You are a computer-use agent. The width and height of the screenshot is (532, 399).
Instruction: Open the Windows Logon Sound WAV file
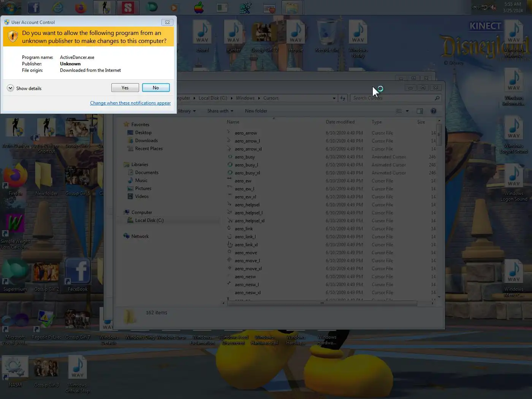tap(514, 183)
